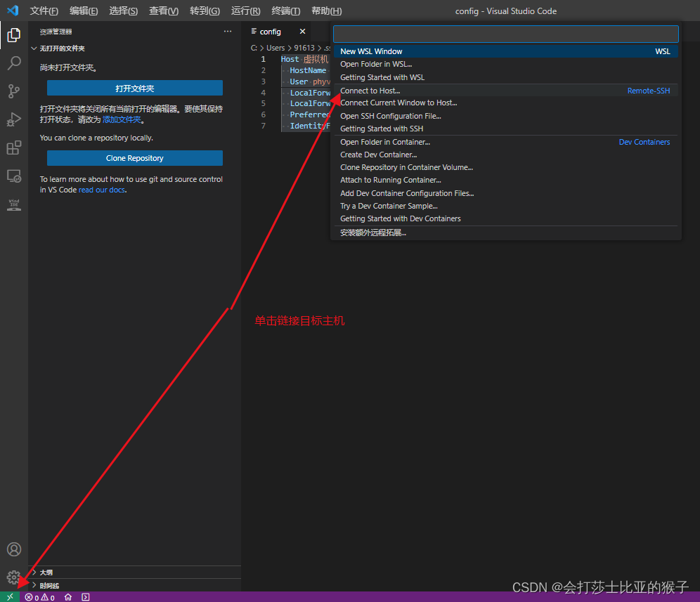Click the 打开文件夹 button

coord(135,89)
